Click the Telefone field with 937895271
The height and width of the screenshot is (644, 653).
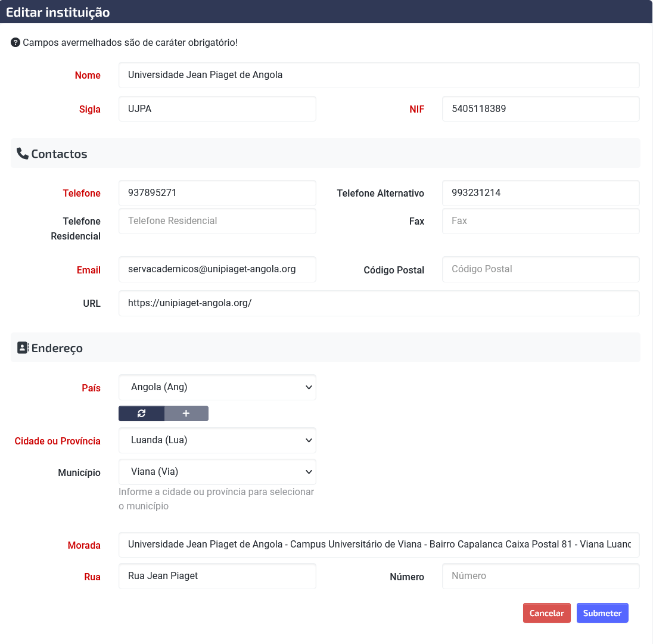[217, 193]
